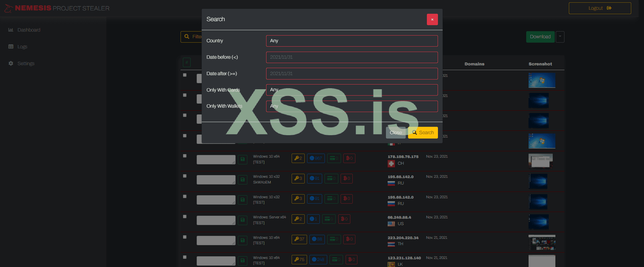Open the Filter button behind the dialog

click(x=191, y=37)
